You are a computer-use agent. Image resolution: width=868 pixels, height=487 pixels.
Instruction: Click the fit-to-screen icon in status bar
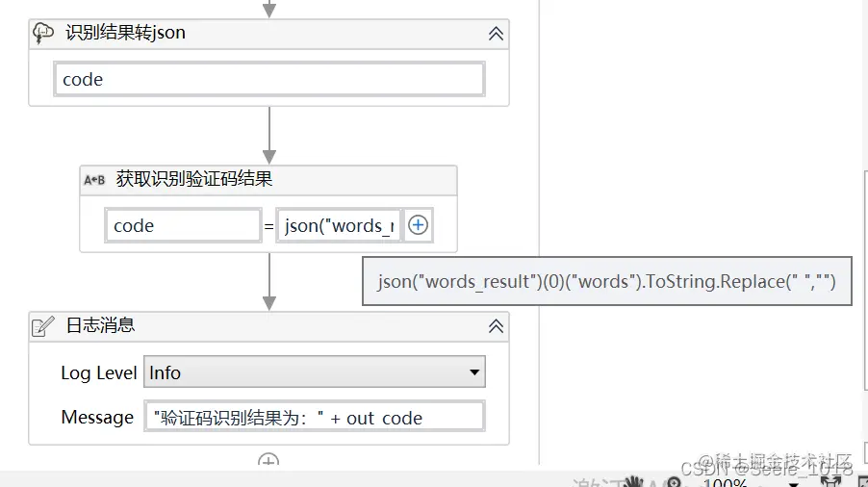[830, 481]
